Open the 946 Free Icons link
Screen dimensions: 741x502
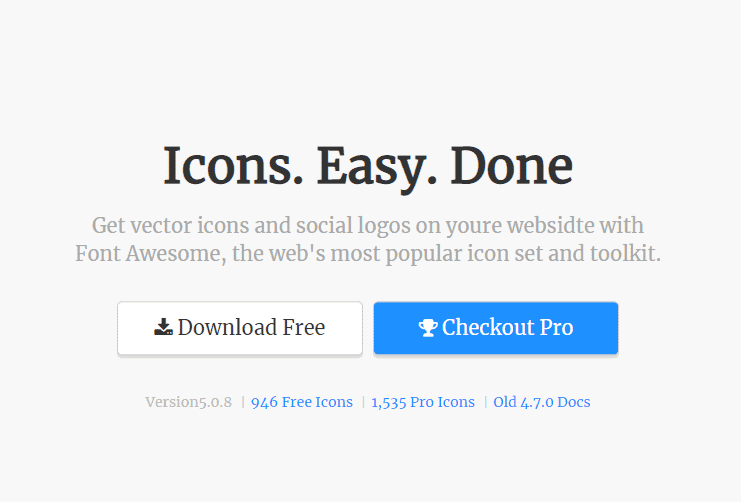[x=302, y=402]
